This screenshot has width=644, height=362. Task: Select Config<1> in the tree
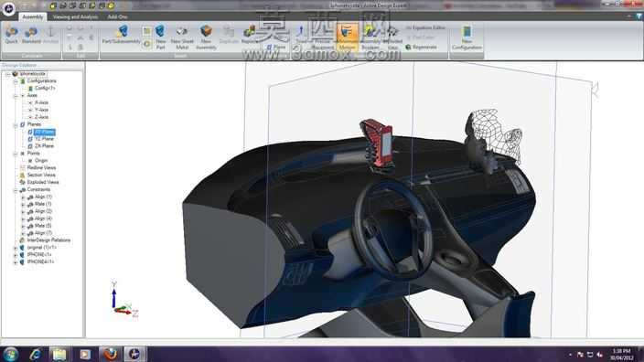[45, 89]
